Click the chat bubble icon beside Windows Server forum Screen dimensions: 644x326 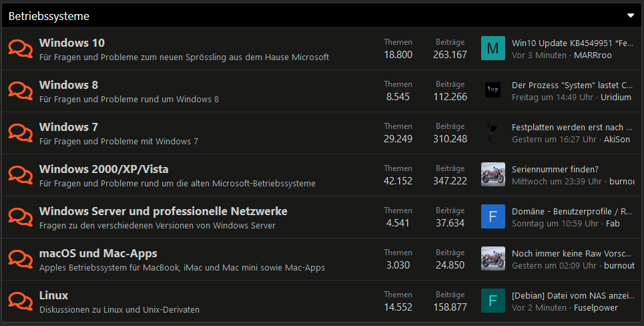[x=21, y=217]
